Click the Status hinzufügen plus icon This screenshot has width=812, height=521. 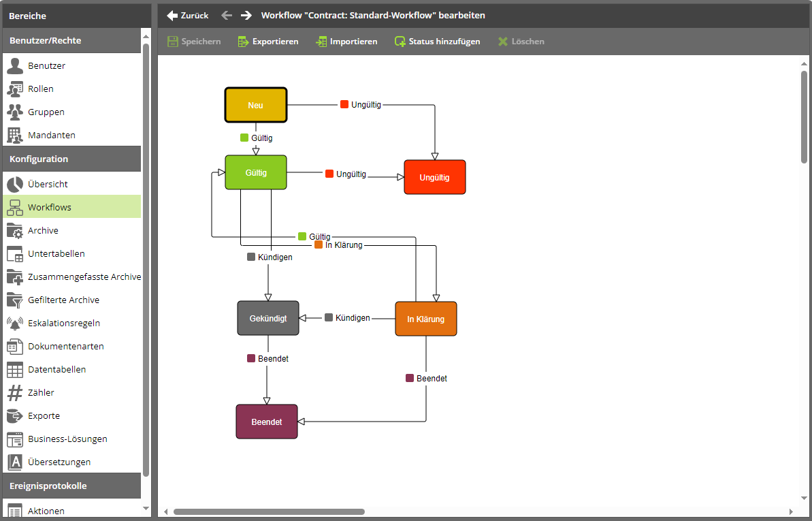[400, 42]
